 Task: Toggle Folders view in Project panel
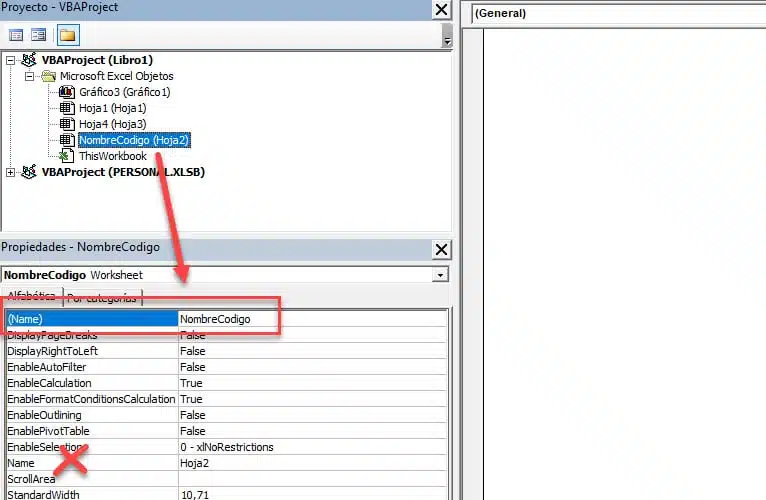[67, 35]
